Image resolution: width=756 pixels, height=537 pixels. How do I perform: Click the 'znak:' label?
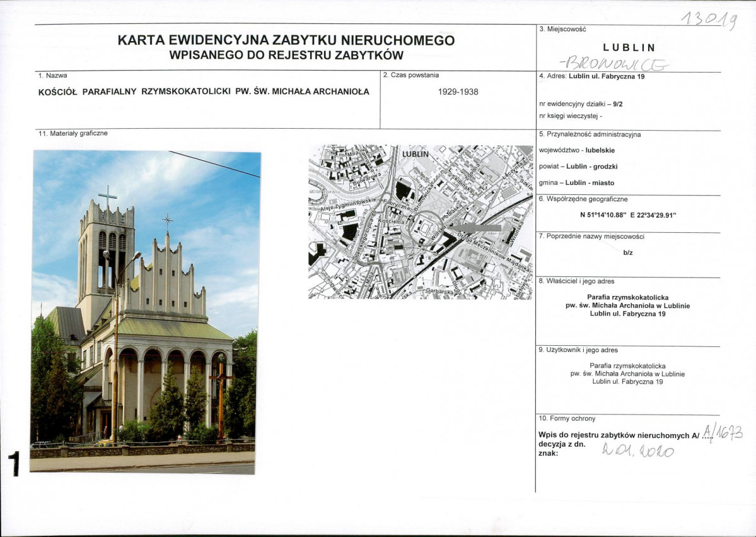548,454
